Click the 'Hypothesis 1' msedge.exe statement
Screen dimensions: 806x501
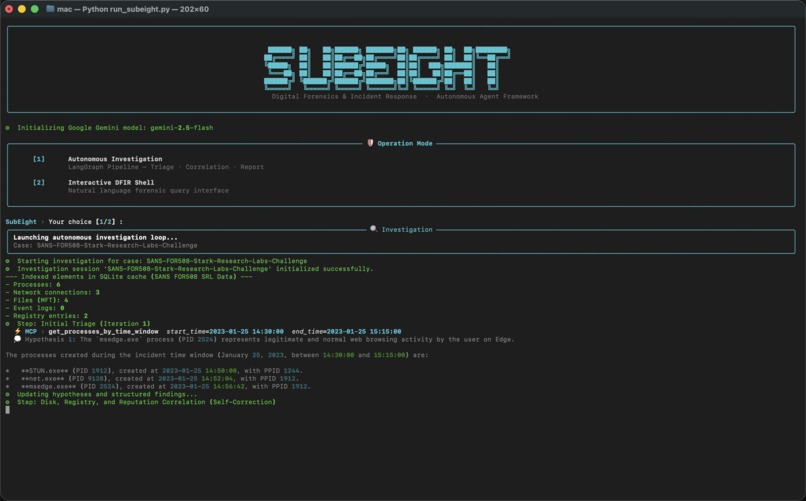click(269, 339)
